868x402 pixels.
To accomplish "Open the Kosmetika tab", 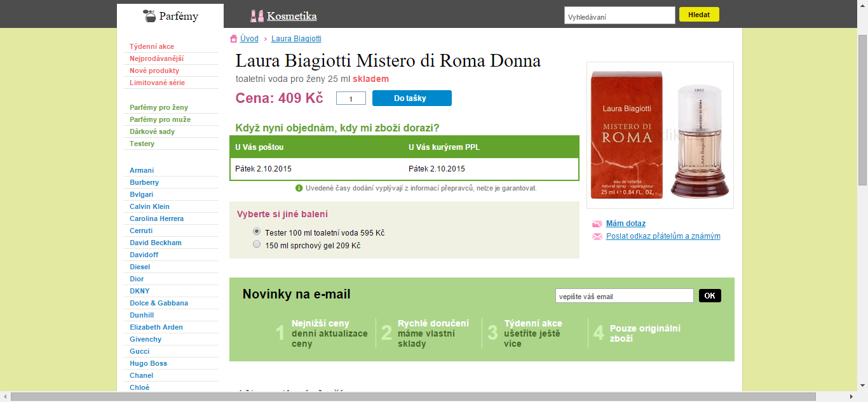I will 292,16.
